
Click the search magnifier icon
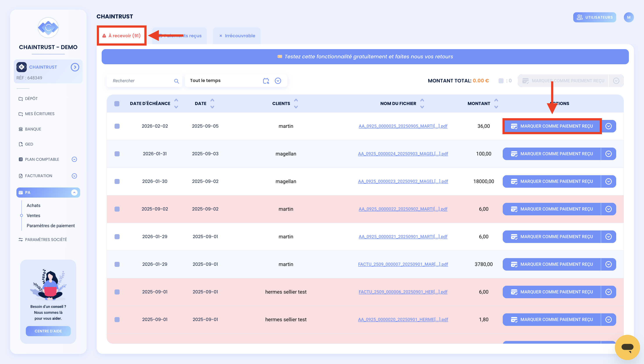pos(177,81)
